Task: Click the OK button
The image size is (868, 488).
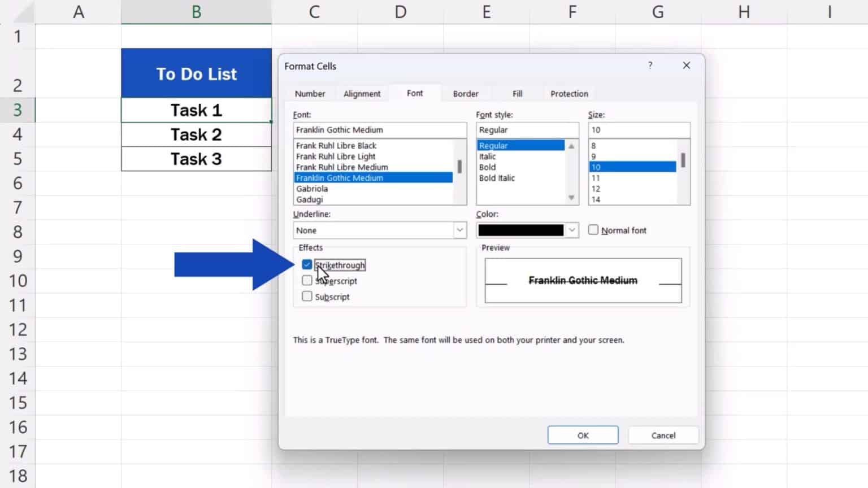Action: tap(583, 435)
